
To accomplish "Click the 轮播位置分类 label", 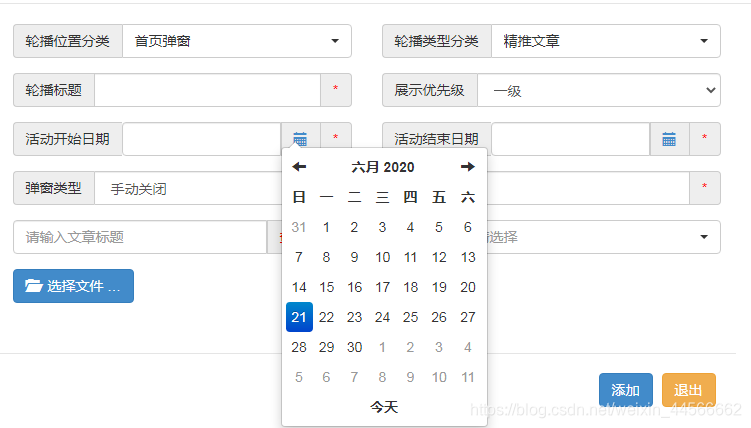I will click(68, 41).
